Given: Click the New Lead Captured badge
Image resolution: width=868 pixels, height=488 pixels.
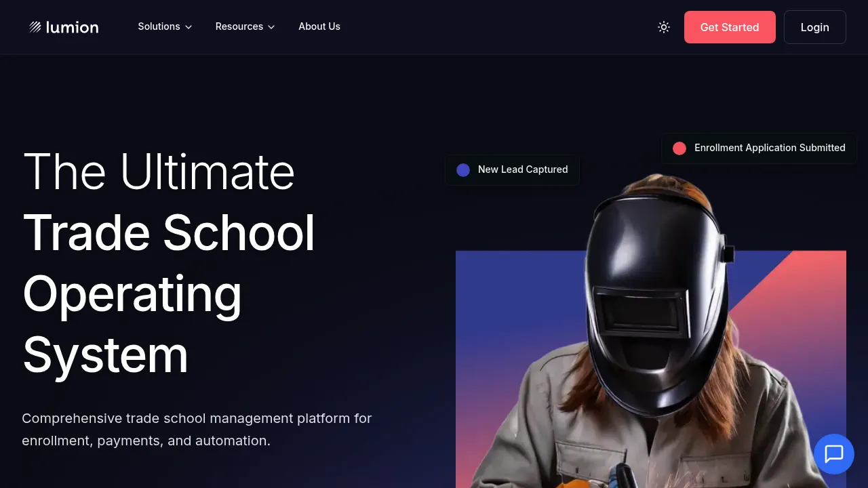Looking at the screenshot, I should click(x=513, y=169).
